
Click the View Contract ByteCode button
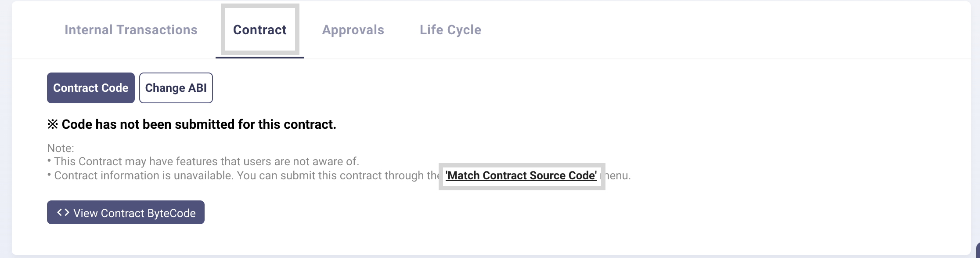tap(126, 213)
